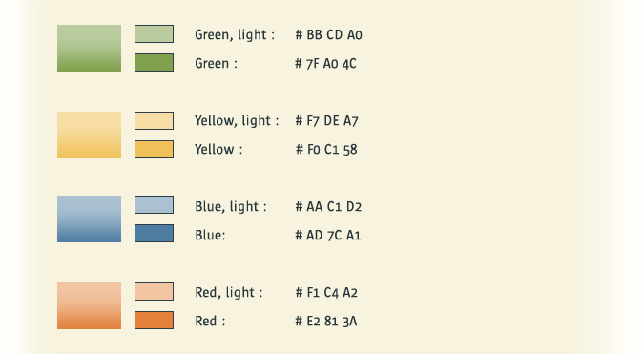Click the hex value # F7 DE A7

click(327, 121)
